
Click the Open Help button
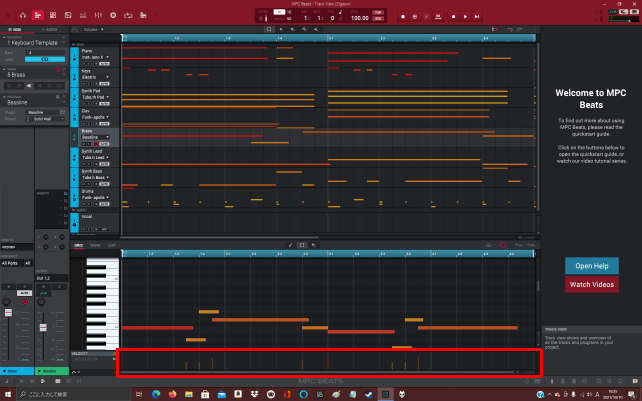pyautogui.click(x=591, y=265)
